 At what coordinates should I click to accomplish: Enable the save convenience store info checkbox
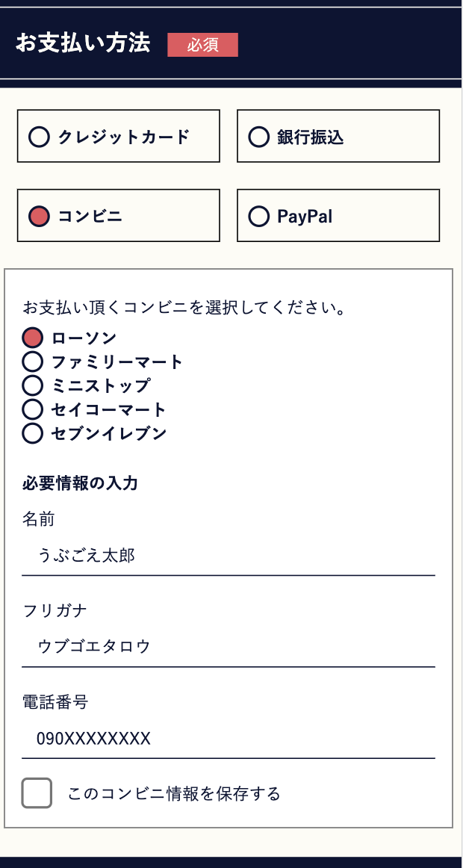pyautogui.click(x=37, y=793)
